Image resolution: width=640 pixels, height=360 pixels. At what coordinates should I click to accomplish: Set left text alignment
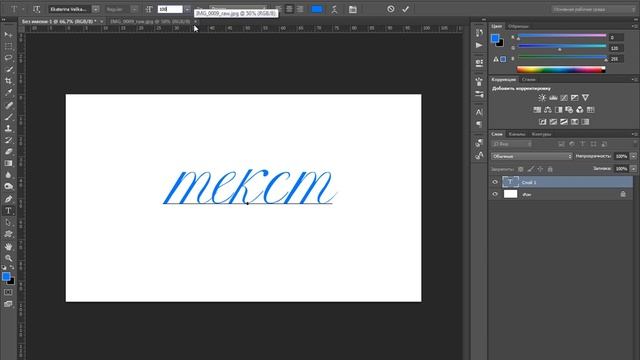click(278, 9)
